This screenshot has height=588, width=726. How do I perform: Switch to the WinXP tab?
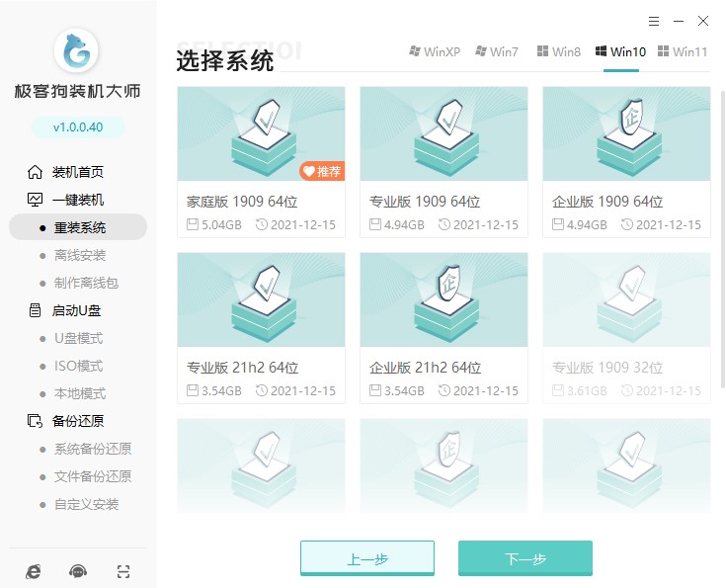tap(435, 51)
